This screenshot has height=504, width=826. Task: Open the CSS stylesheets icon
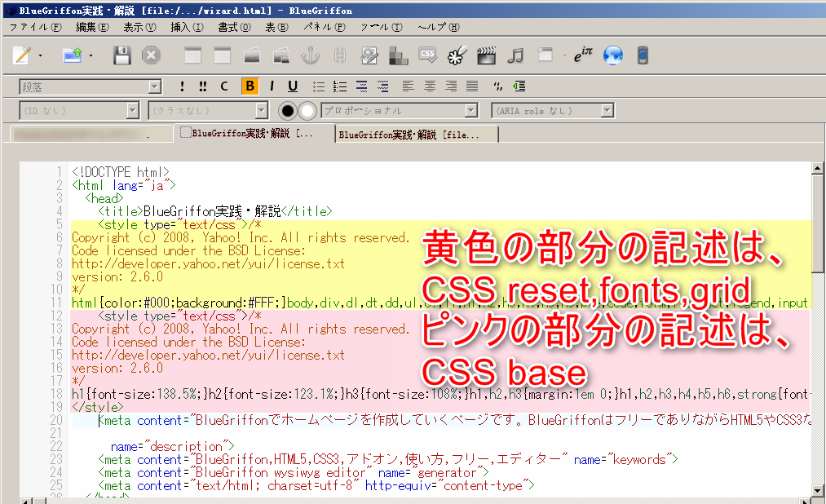(x=428, y=55)
